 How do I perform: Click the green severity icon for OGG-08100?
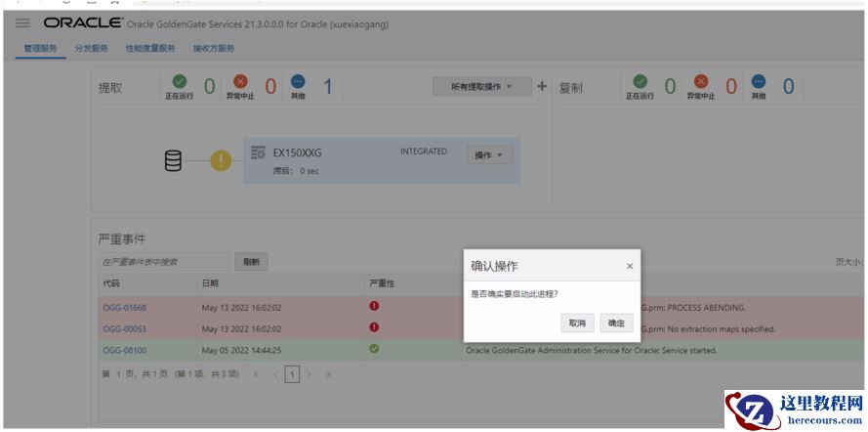tap(374, 349)
